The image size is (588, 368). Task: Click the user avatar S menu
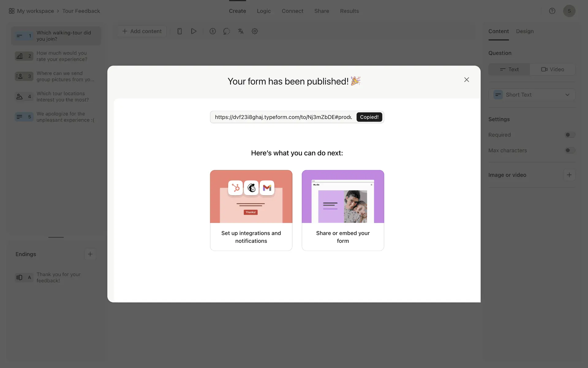569,11
